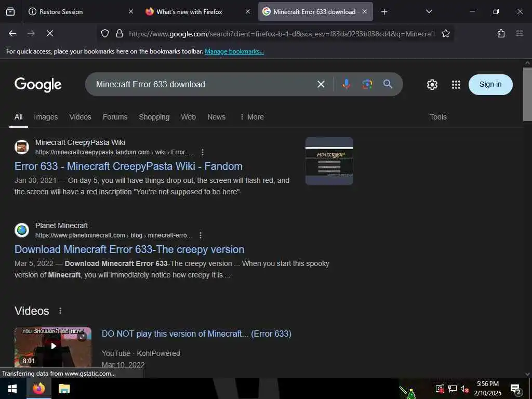Bookmark this page with the star
532x399 pixels.
click(445, 33)
